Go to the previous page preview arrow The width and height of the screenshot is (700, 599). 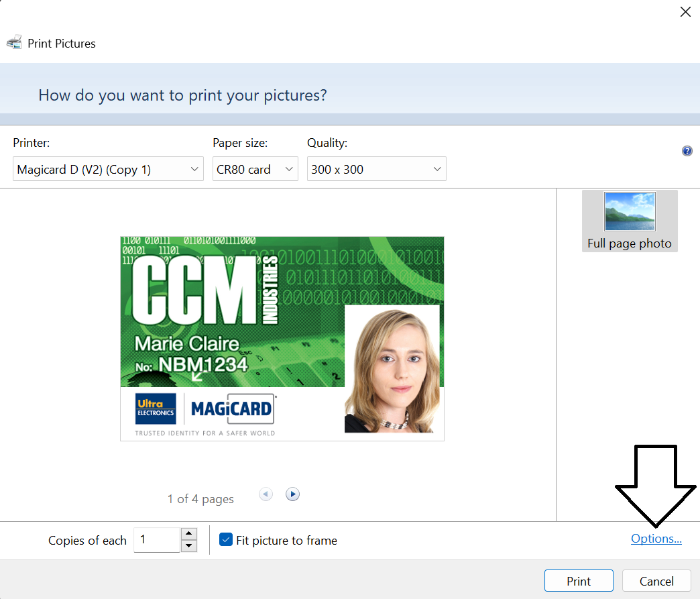266,494
